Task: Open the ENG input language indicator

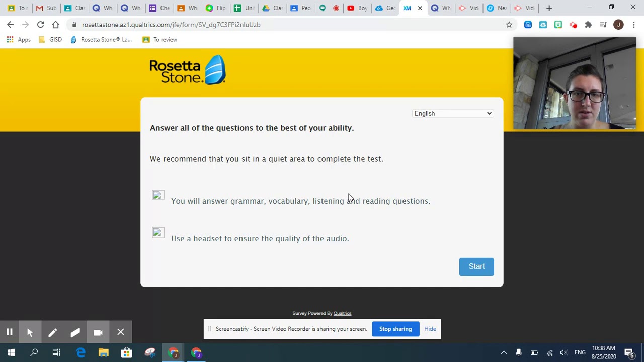Action: click(x=580, y=353)
